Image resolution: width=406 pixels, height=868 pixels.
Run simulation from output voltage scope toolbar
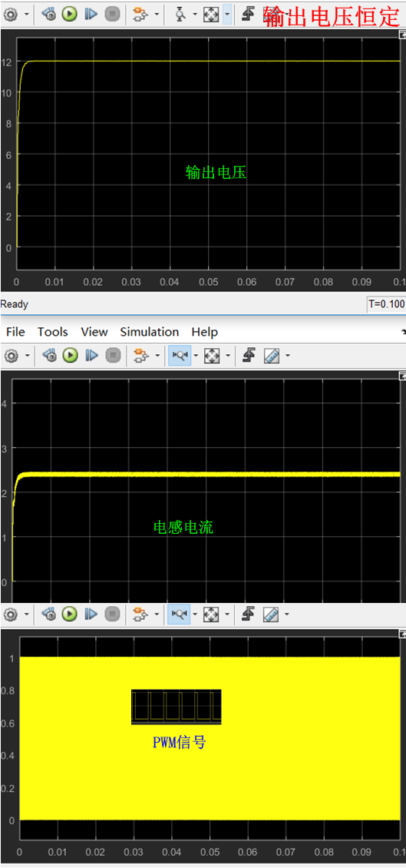pyautogui.click(x=69, y=15)
